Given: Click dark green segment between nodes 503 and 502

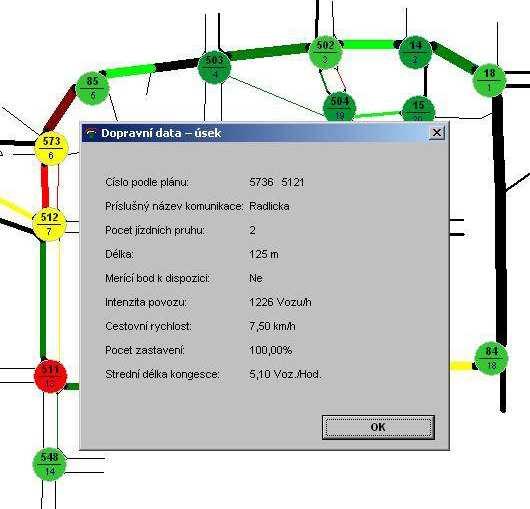Looking at the screenshot, I should [269, 51].
